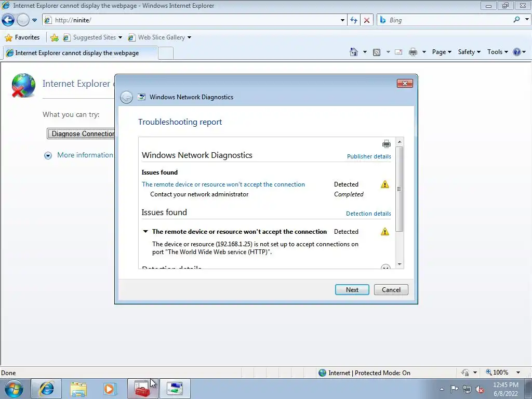Image resolution: width=532 pixels, height=399 pixels.
Task: Open Windows Media Player taskbar icon
Action: pyautogui.click(x=110, y=389)
